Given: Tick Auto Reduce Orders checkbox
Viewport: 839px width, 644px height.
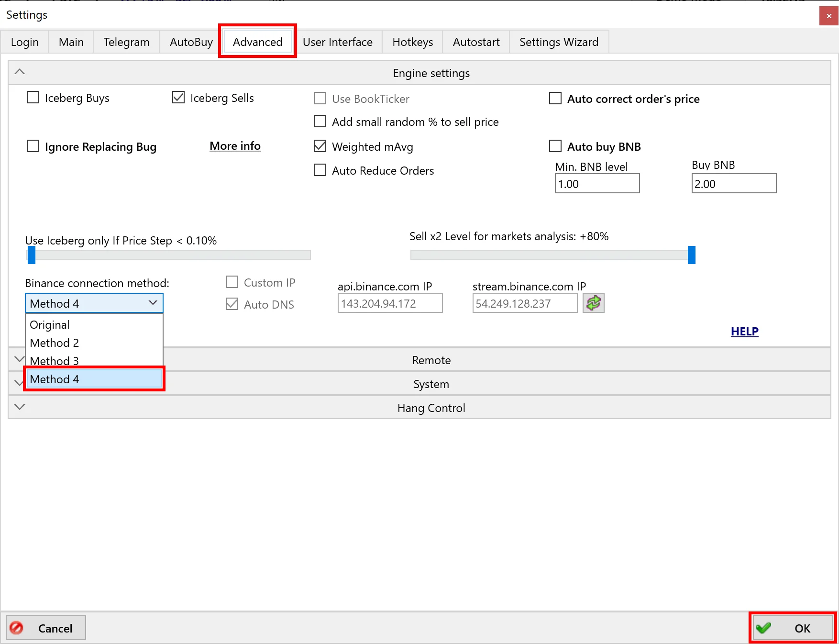Looking at the screenshot, I should click(320, 170).
